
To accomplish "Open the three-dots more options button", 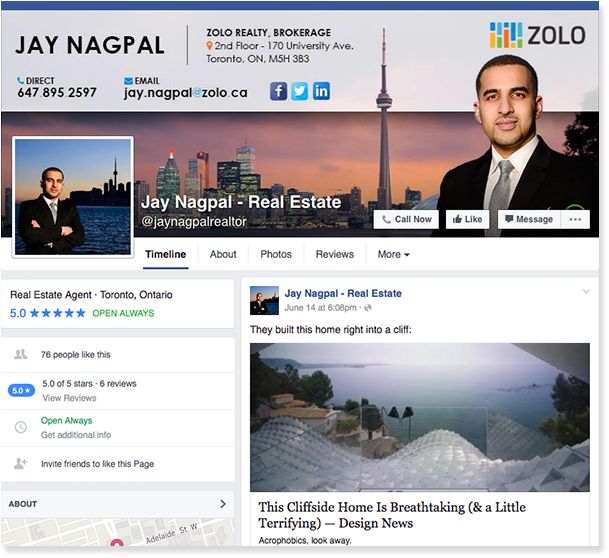I will [x=575, y=219].
